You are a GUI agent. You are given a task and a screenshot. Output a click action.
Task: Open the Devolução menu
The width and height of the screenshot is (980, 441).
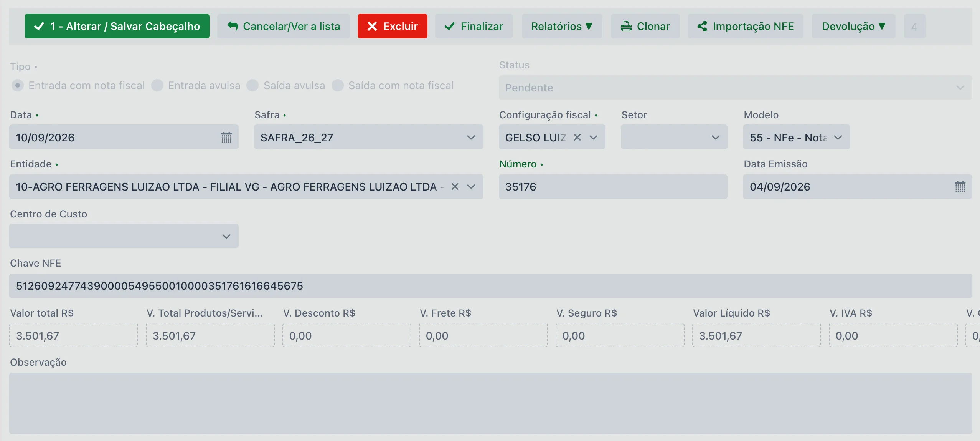pyautogui.click(x=853, y=26)
